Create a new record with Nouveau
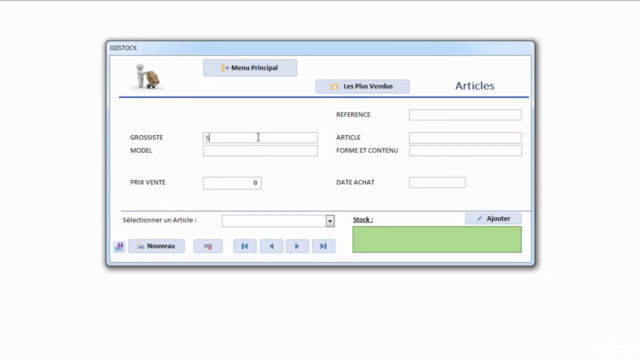The height and width of the screenshot is (360, 640). 156,246
